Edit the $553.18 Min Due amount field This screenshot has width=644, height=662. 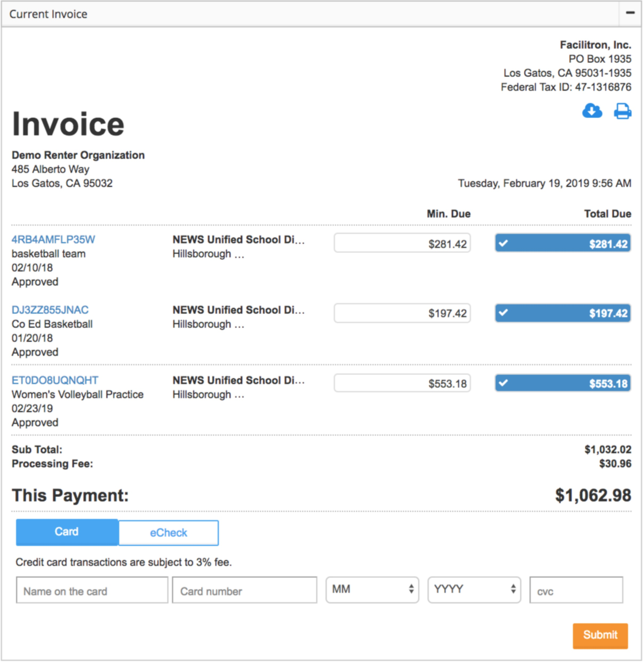click(x=402, y=383)
